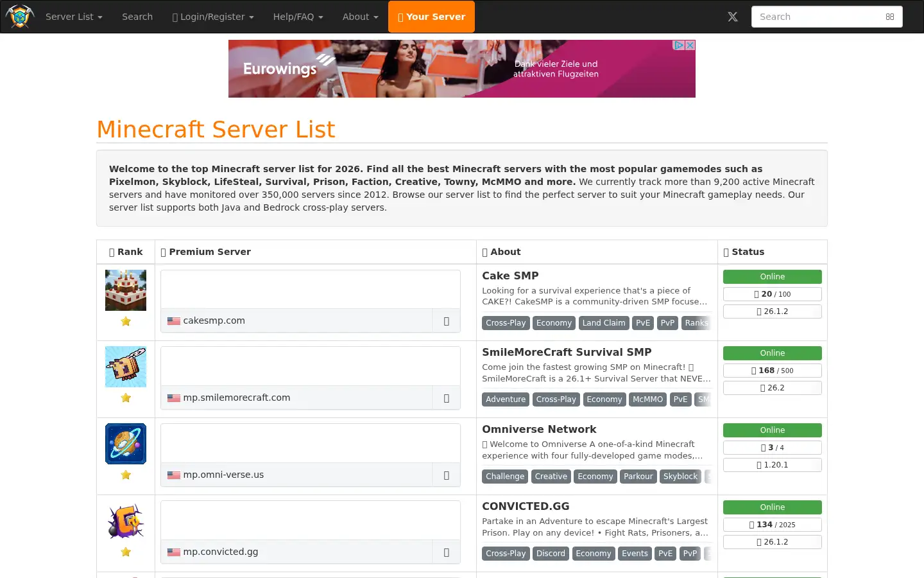The height and width of the screenshot is (578, 924).
Task: Expand the Server List dropdown
Action: click(74, 17)
